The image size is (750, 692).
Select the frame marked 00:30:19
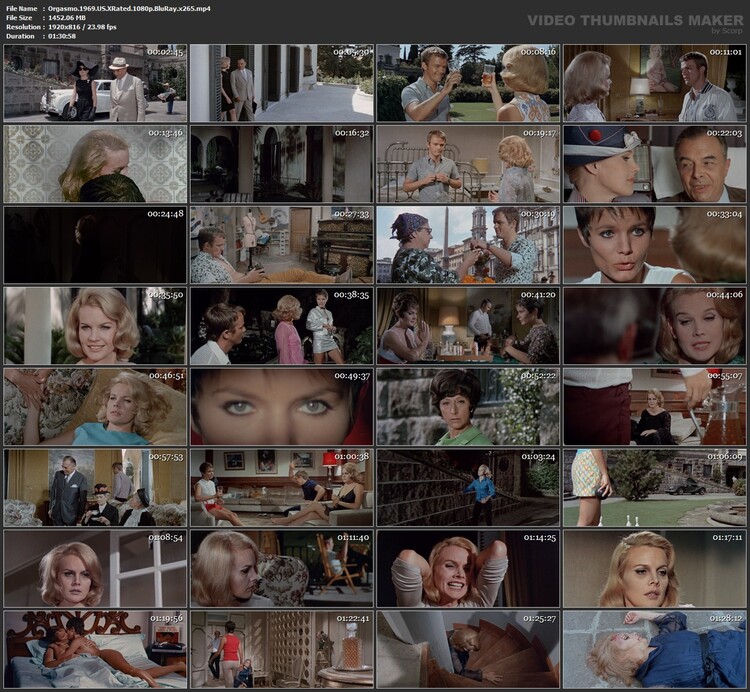pos(468,245)
